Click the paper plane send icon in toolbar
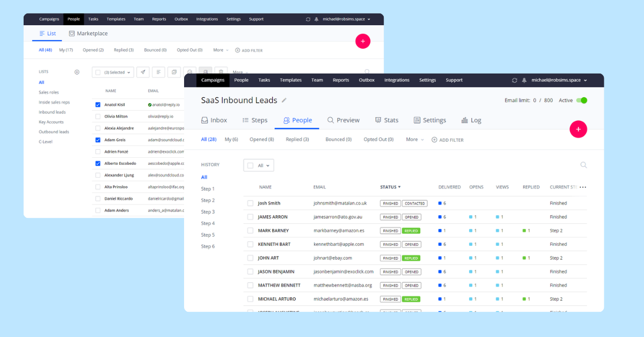 click(143, 72)
